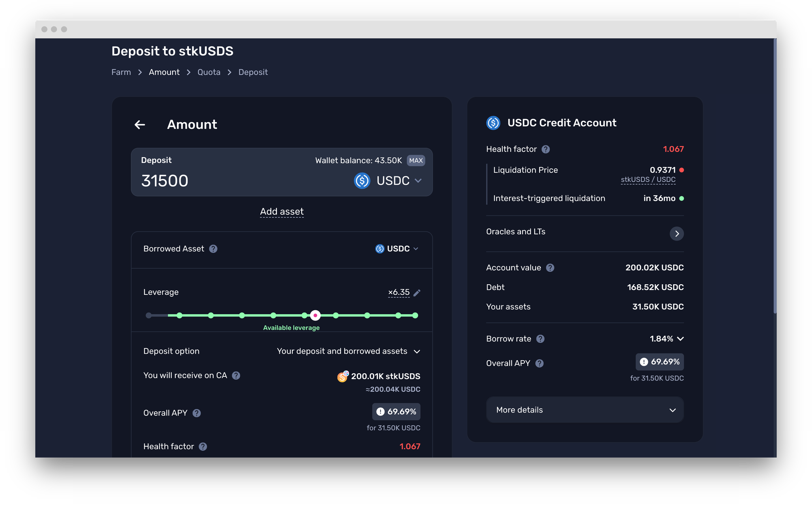
Task: Expand the More details section
Action: pyautogui.click(x=585, y=410)
